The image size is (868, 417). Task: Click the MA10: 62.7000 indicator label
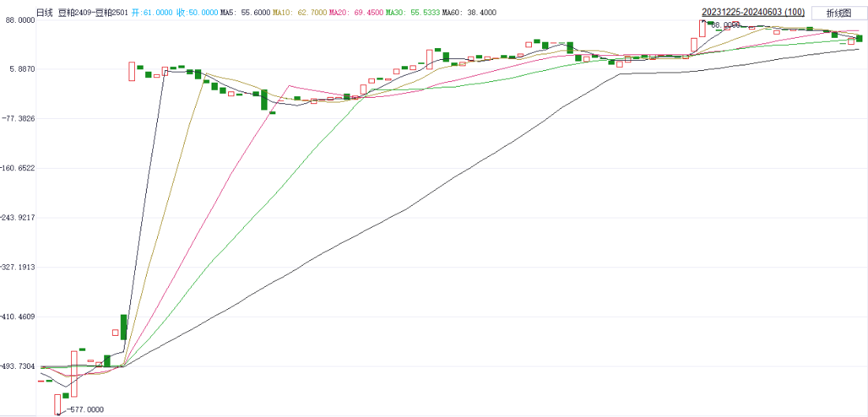point(299,12)
